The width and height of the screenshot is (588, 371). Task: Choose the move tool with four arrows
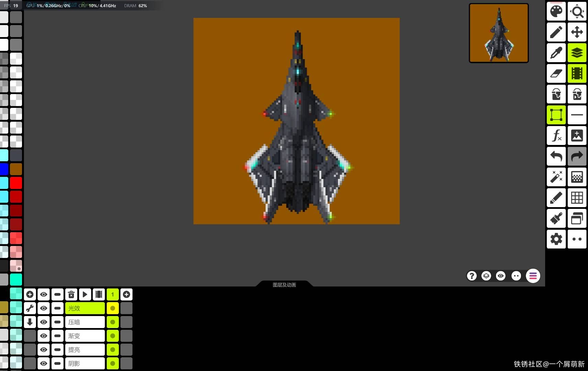577,32
